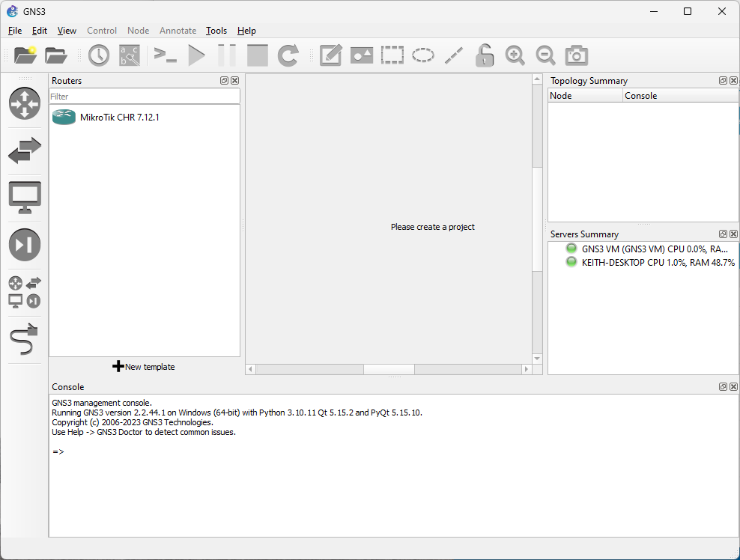Toggle show/hide interface labels

tap(129, 55)
